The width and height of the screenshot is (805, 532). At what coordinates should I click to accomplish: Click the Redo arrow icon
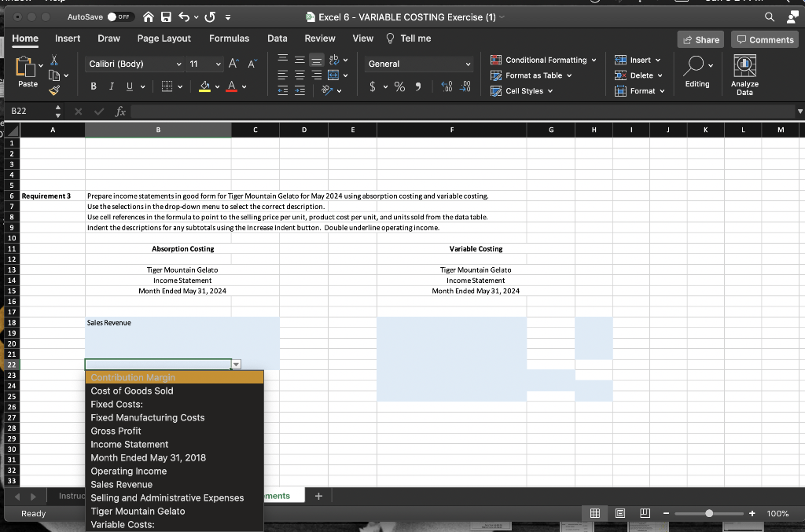(x=209, y=17)
